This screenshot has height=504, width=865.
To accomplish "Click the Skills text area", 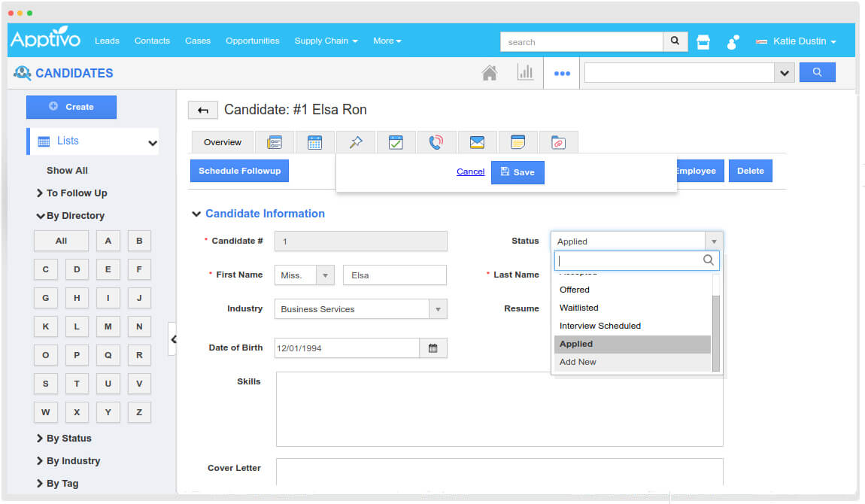I will [499, 408].
